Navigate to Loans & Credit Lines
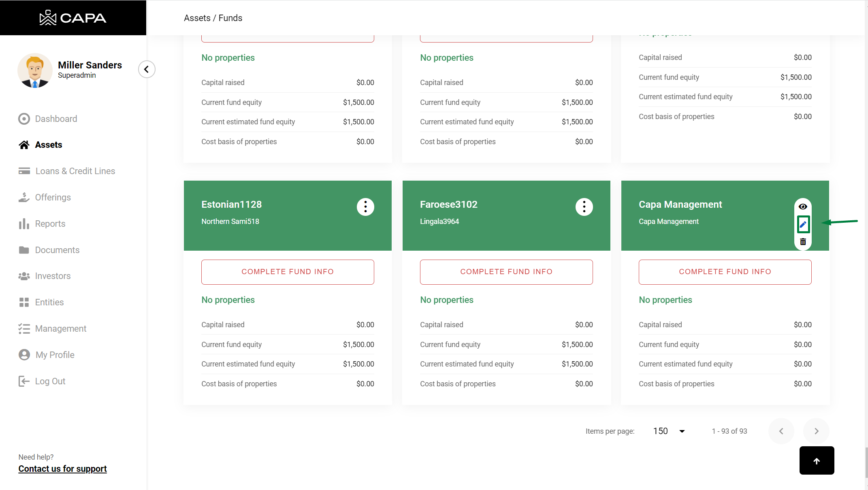Screen dimensions: 868x490 click(x=75, y=171)
